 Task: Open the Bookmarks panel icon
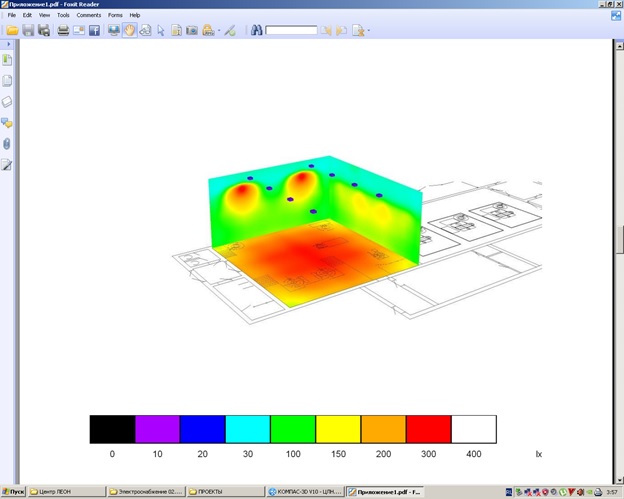point(7,60)
